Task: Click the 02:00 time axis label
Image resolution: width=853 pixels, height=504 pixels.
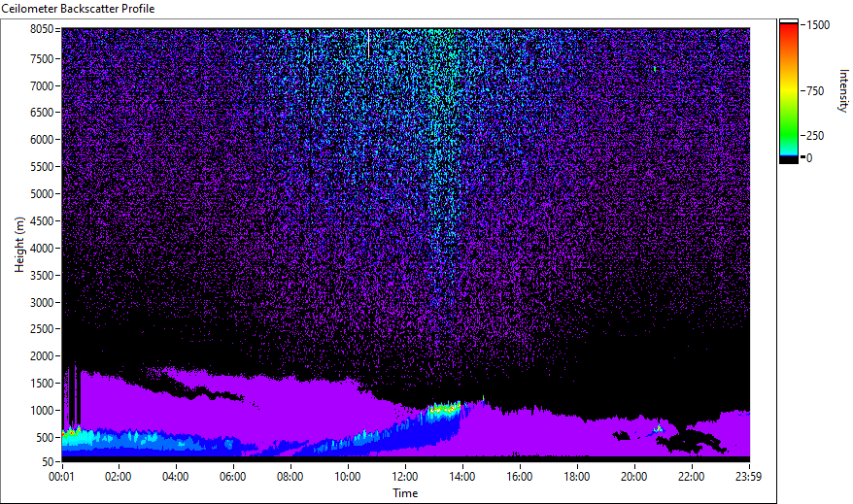Action: click(x=119, y=477)
